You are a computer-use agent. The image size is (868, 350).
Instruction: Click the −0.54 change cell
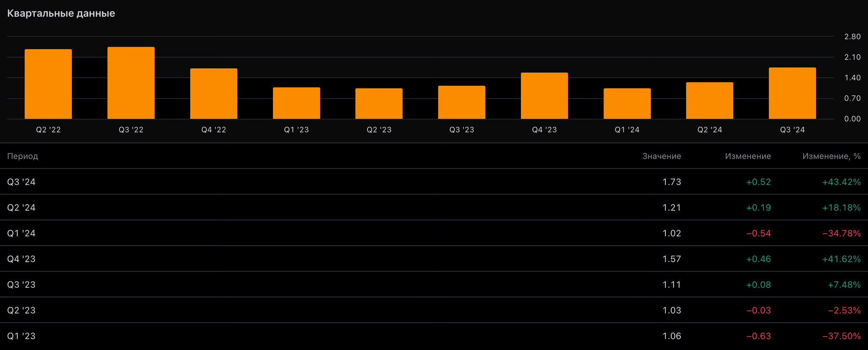pyautogui.click(x=758, y=233)
